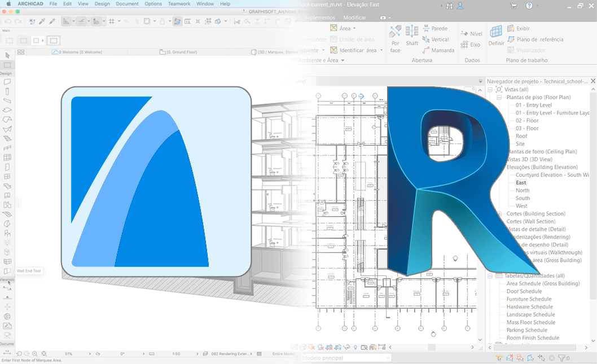
Task: Click the grid snap icon in the ArchiCAD toolbar
Action: [x=112, y=21]
